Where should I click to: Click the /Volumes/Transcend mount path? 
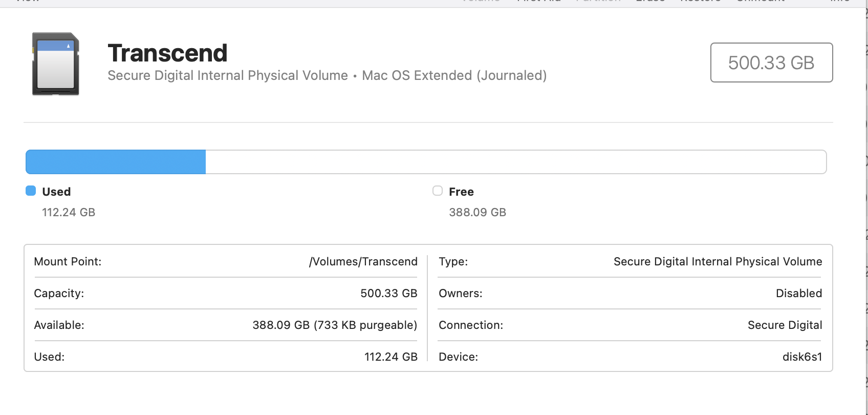[363, 262]
